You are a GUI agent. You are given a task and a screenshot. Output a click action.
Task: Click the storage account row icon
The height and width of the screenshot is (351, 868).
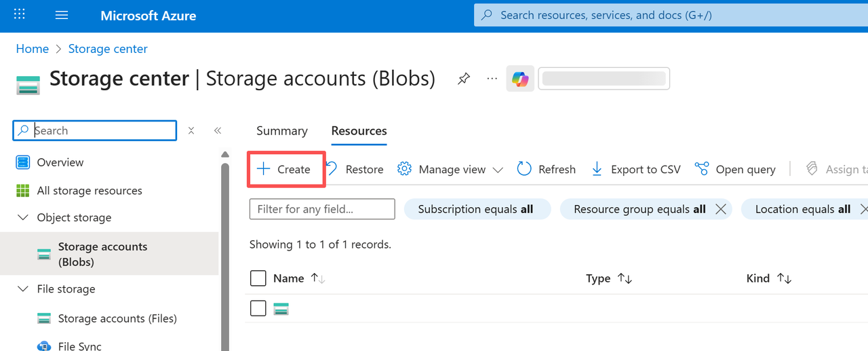(281, 309)
